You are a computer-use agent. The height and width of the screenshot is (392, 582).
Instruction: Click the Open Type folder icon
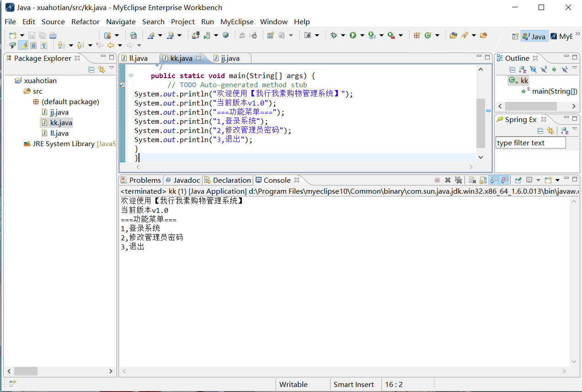click(454, 35)
